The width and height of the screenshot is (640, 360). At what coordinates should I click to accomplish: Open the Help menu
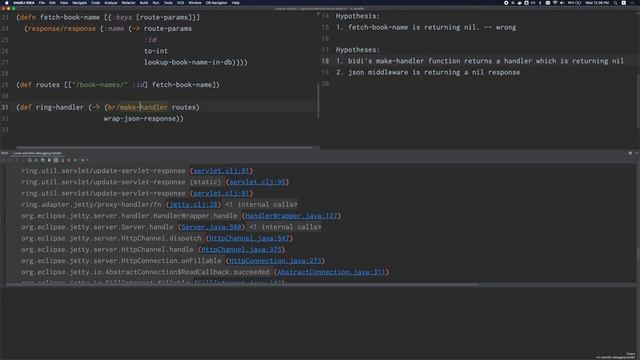click(236, 3)
